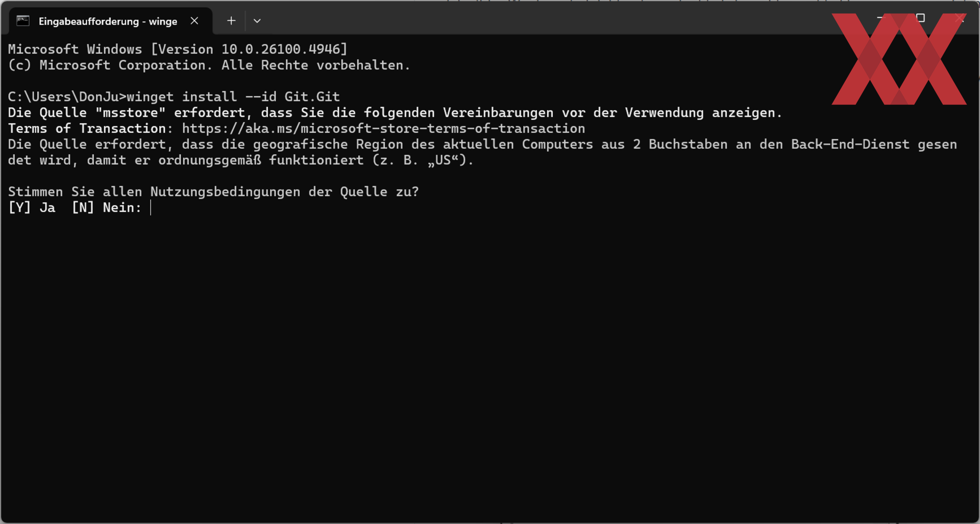Click the command prompt icon in the tab
This screenshot has width=980, height=524.
23,21
